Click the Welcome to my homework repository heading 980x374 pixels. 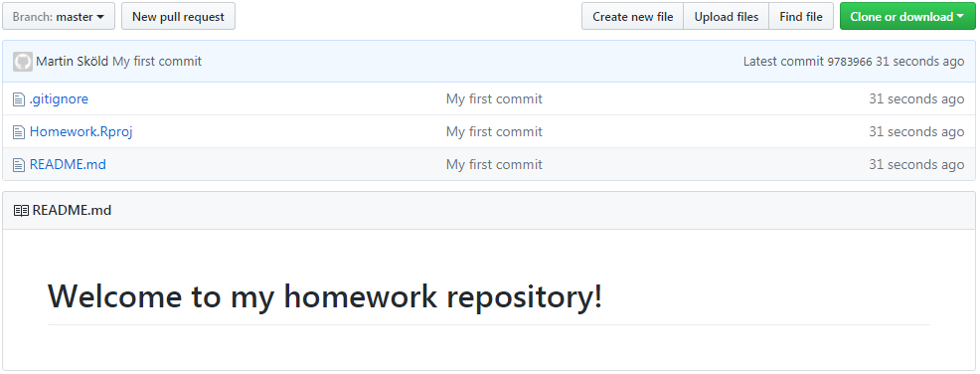tap(325, 295)
